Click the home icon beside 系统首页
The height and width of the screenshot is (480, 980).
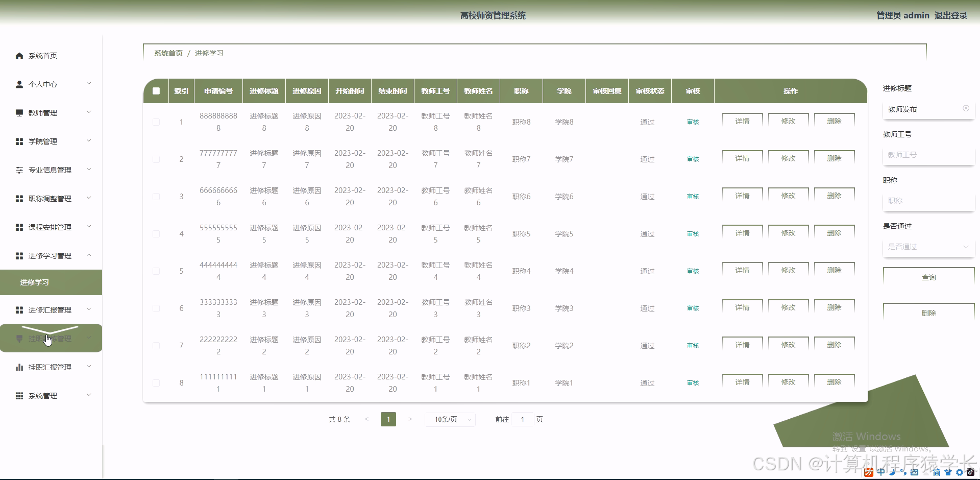(x=19, y=56)
